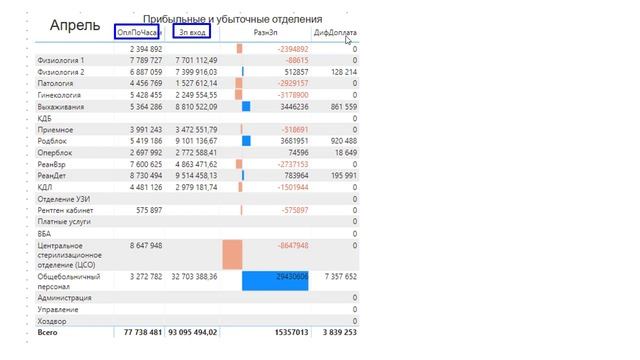Click the negative value -3178900
This screenshot has height=360, width=640.
pyautogui.click(x=293, y=95)
